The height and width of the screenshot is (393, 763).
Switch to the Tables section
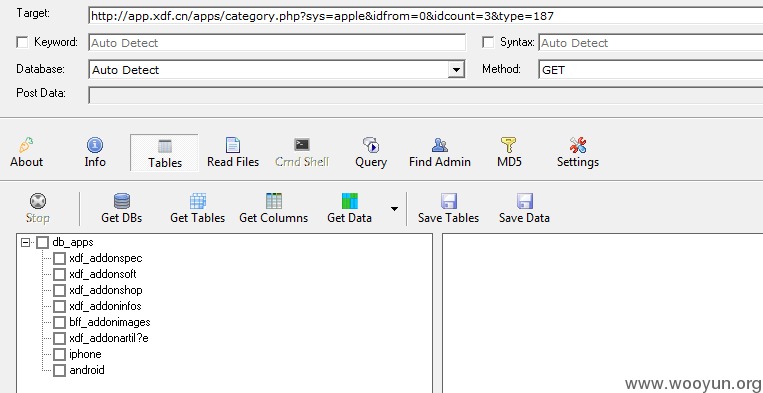tap(164, 153)
